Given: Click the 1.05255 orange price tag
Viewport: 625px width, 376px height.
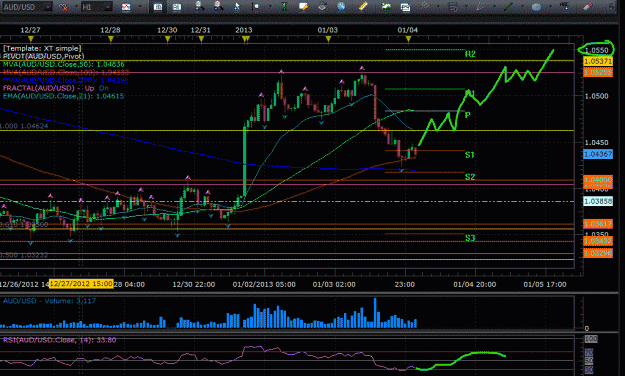Looking at the screenshot, I should (x=598, y=72).
